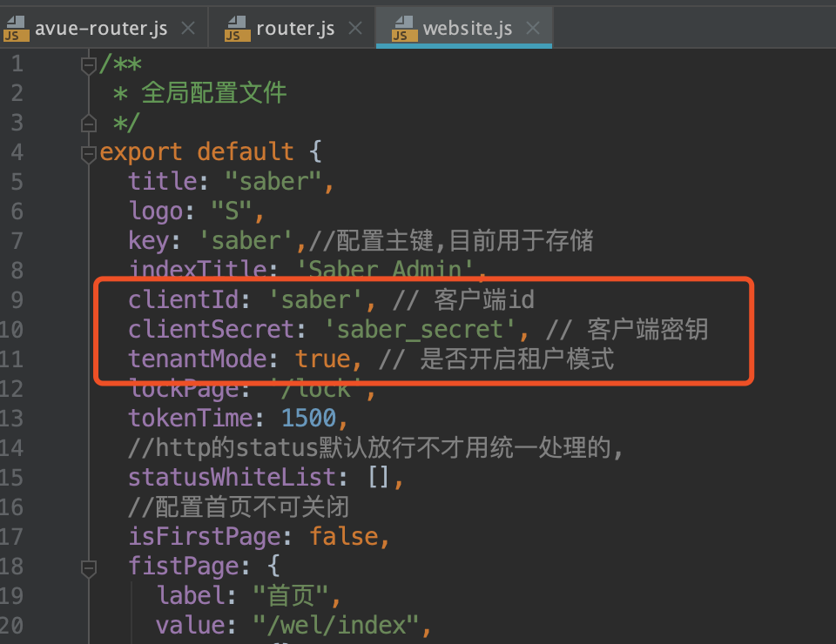Click the statusWhiteList empty array
The image size is (836, 644).
(378, 477)
